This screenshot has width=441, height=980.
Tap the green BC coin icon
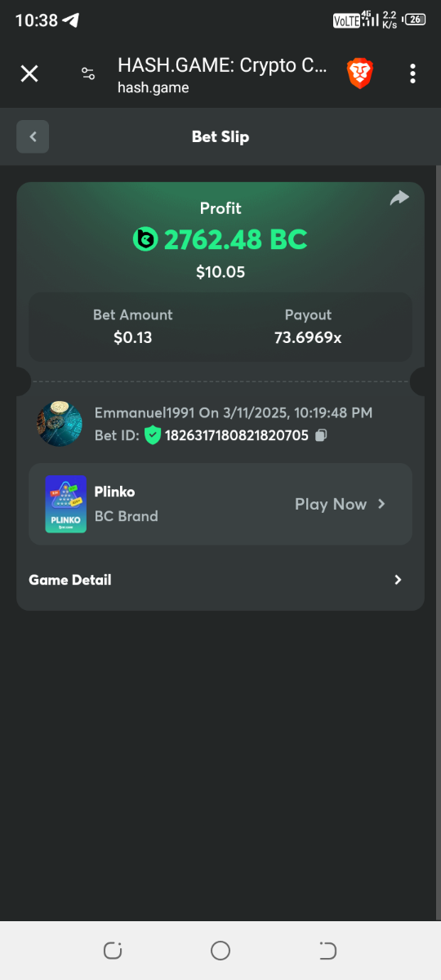tap(145, 239)
